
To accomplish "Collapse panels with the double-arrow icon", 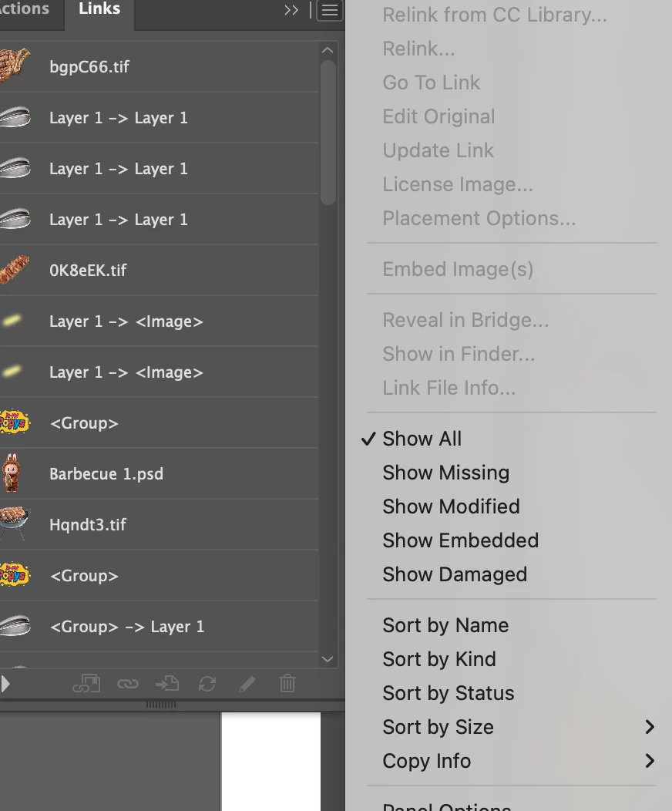I will coord(291,10).
